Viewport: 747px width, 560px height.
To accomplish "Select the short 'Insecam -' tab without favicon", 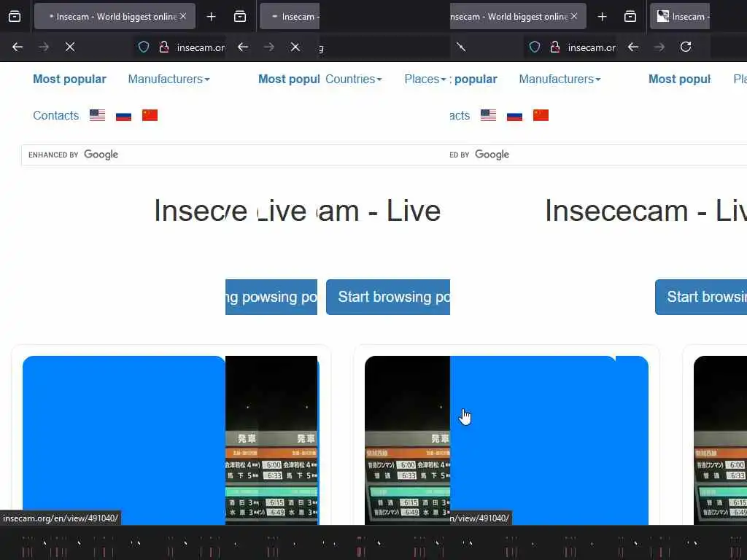I will point(290,17).
